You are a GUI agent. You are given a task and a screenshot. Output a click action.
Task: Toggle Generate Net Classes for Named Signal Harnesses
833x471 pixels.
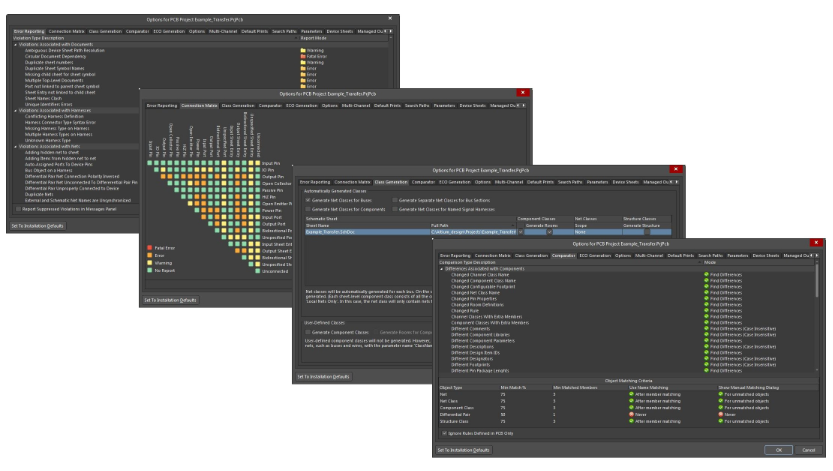(x=395, y=209)
